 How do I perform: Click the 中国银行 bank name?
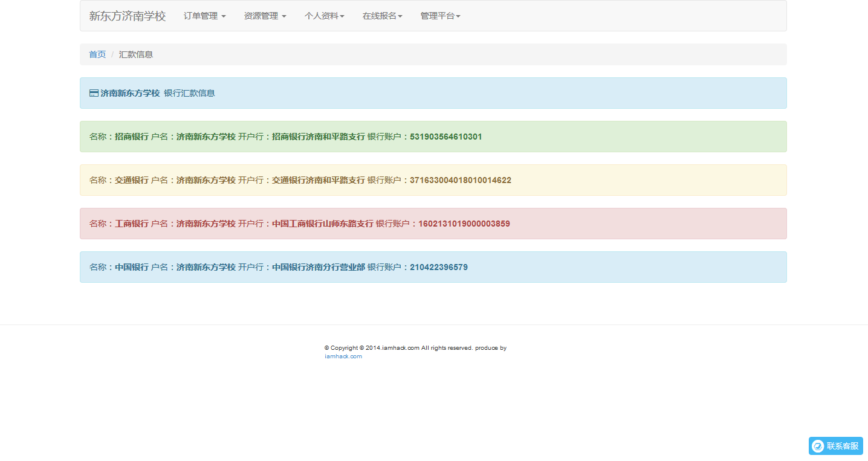point(132,267)
